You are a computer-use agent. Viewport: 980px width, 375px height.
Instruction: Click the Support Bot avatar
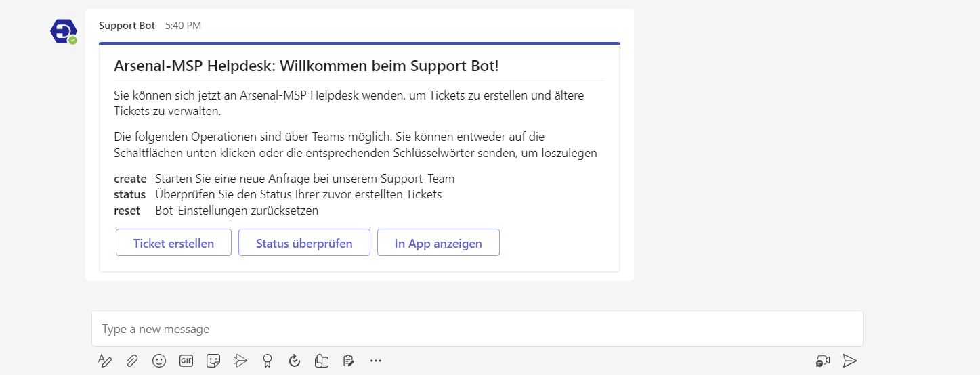63,31
